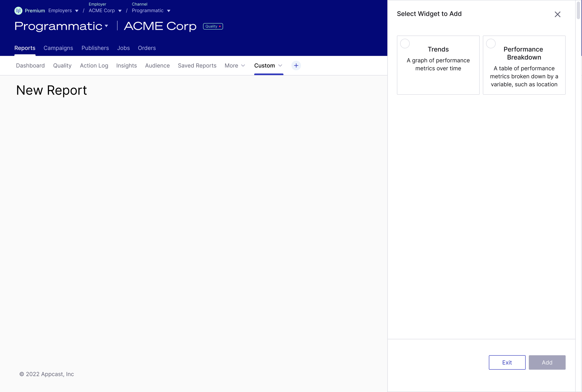Click the Quality status badge
The height and width of the screenshot is (392, 582).
(x=213, y=26)
